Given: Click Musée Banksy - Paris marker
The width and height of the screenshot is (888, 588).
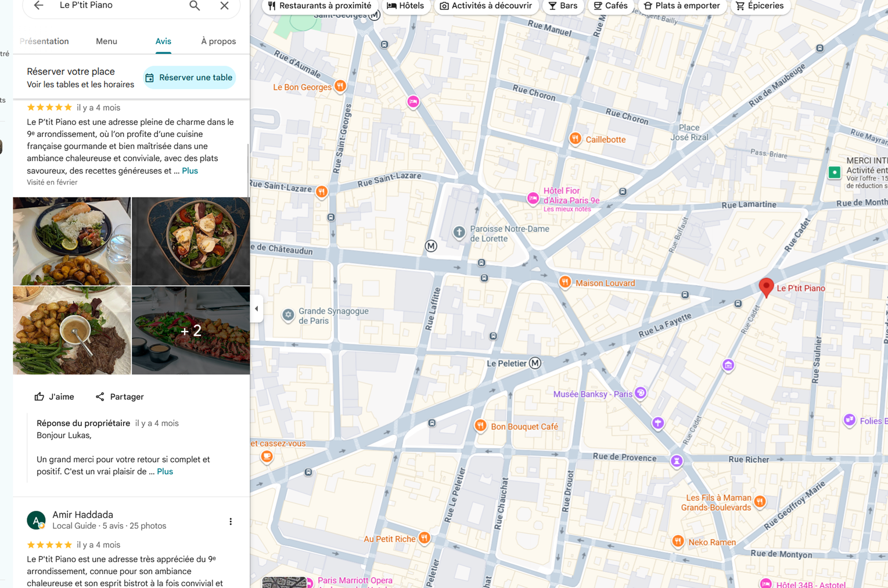Looking at the screenshot, I should tap(641, 393).
